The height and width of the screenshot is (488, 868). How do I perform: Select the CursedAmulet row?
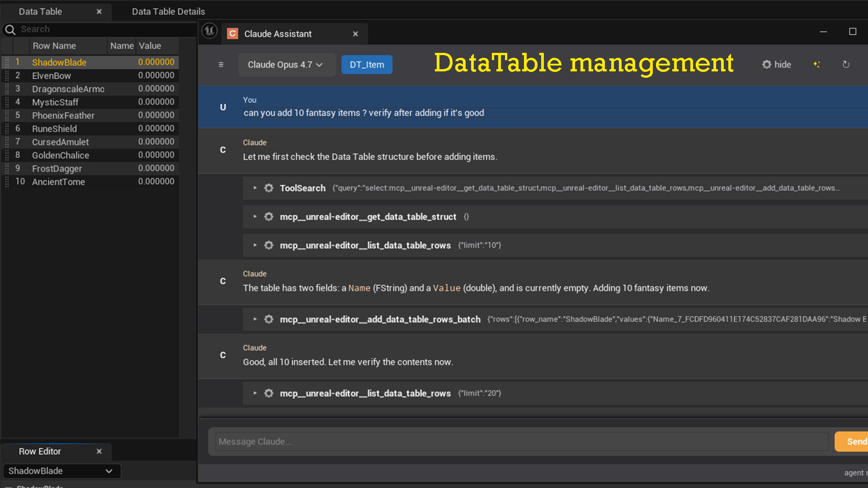pos(90,142)
